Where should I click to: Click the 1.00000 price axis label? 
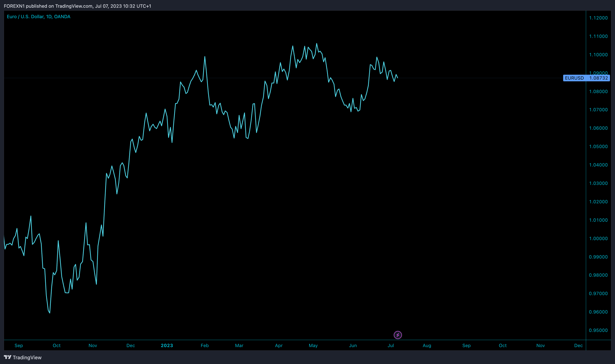[598, 238]
